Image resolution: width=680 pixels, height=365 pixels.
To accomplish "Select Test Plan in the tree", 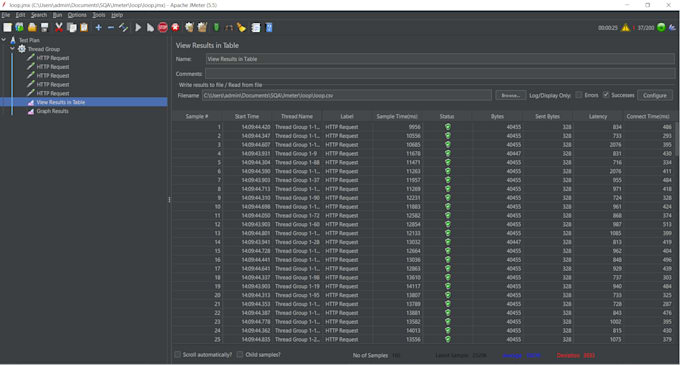I will [x=29, y=40].
